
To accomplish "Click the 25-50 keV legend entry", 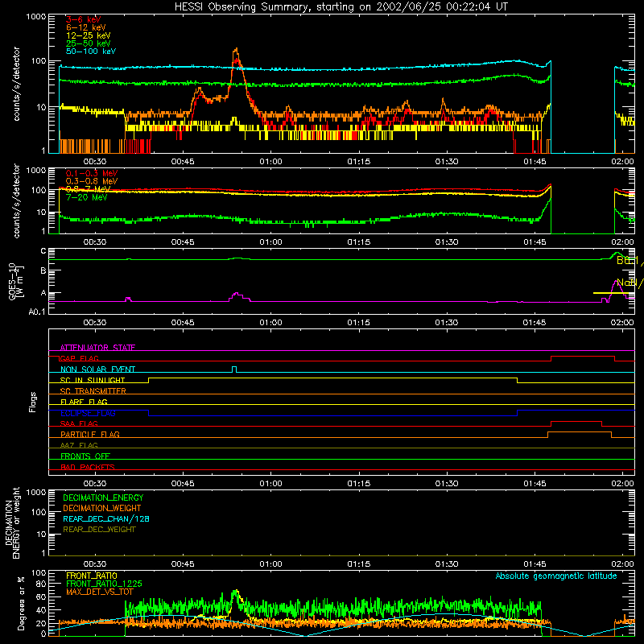I will click(x=88, y=43).
